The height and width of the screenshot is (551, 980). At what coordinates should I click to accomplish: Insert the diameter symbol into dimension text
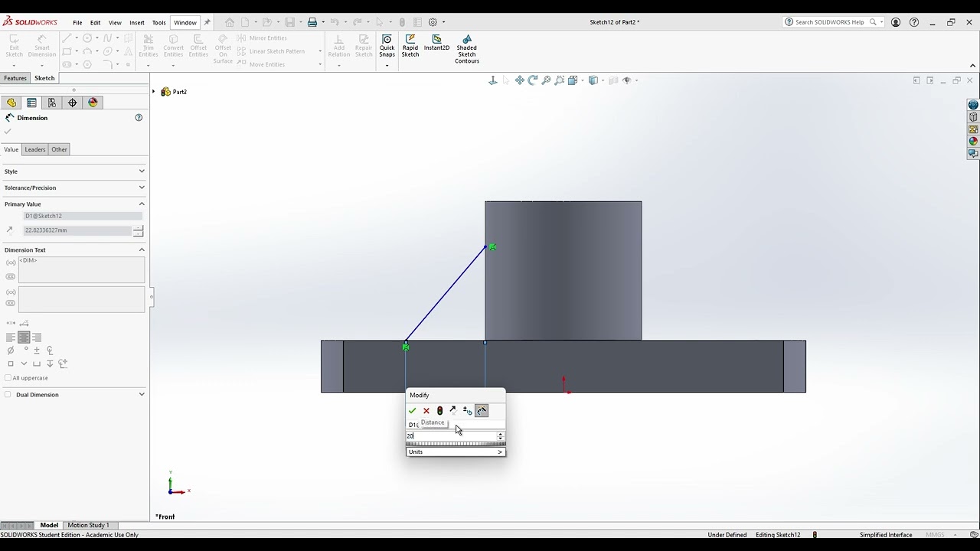click(11, 350)
